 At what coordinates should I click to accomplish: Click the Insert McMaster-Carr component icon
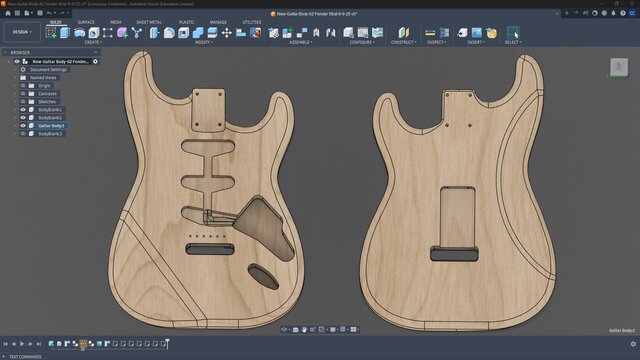491,33
